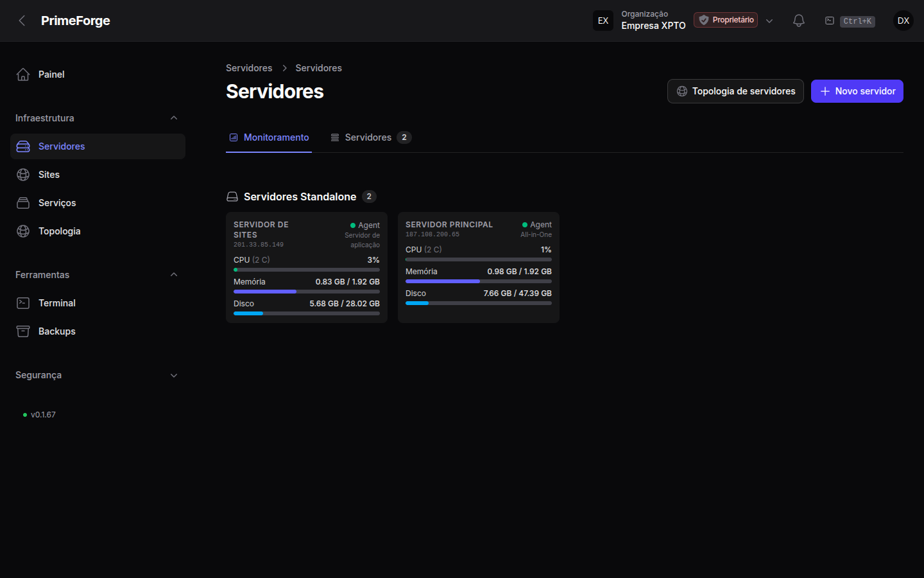Click the EX organization avatar

click(603, 21)
